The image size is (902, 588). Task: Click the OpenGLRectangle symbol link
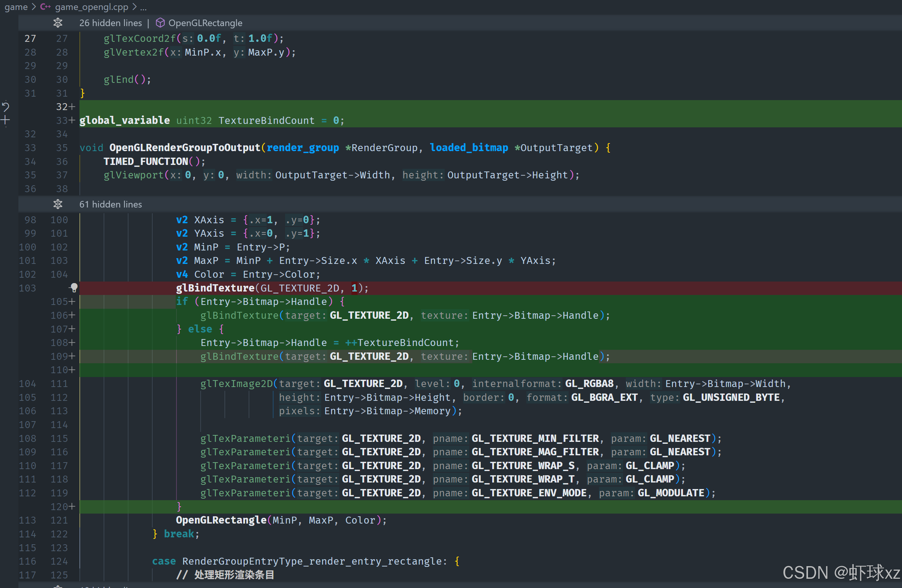click(205, 23)
